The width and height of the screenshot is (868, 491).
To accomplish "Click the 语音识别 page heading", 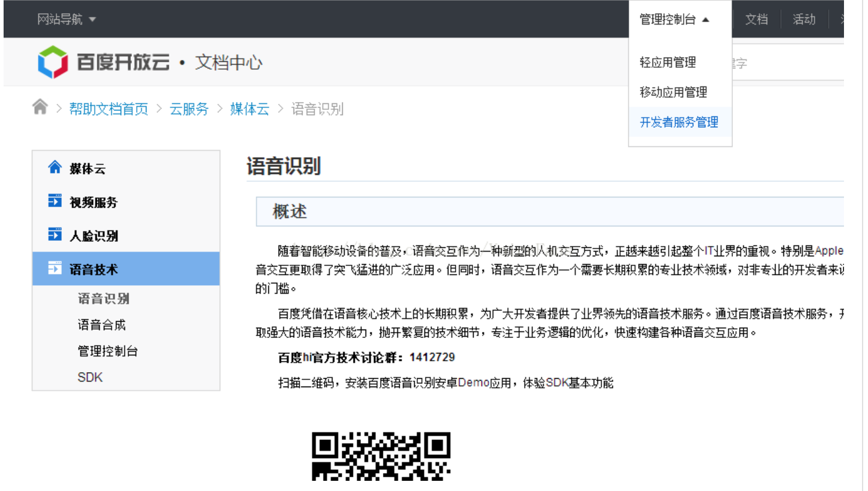I will coord(283,166).
